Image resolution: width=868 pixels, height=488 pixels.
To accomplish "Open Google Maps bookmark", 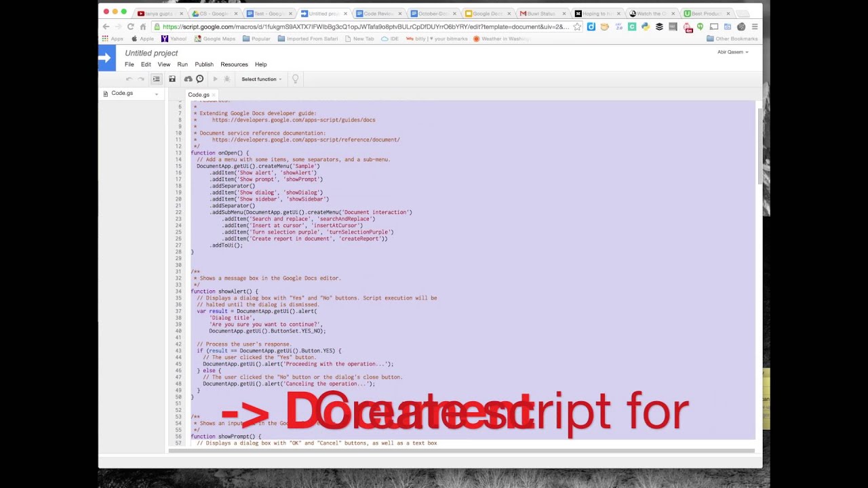I will pos(215,39).
